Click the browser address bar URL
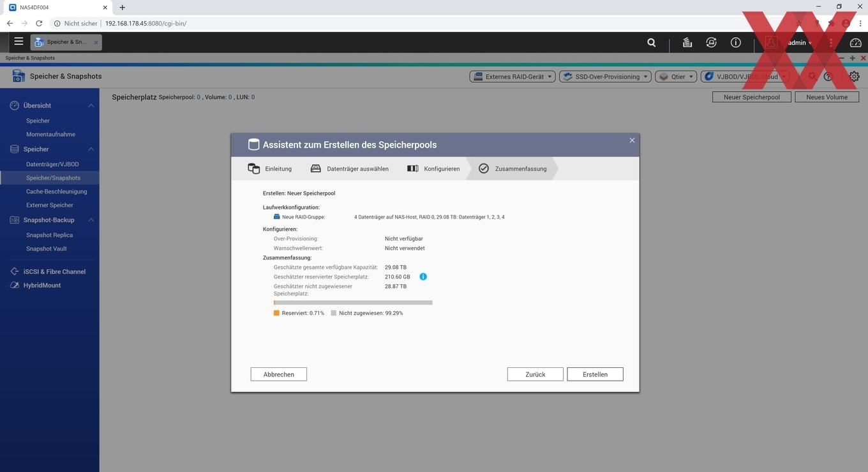The width and height of the screenshot is (868, 472). [146, 23]
